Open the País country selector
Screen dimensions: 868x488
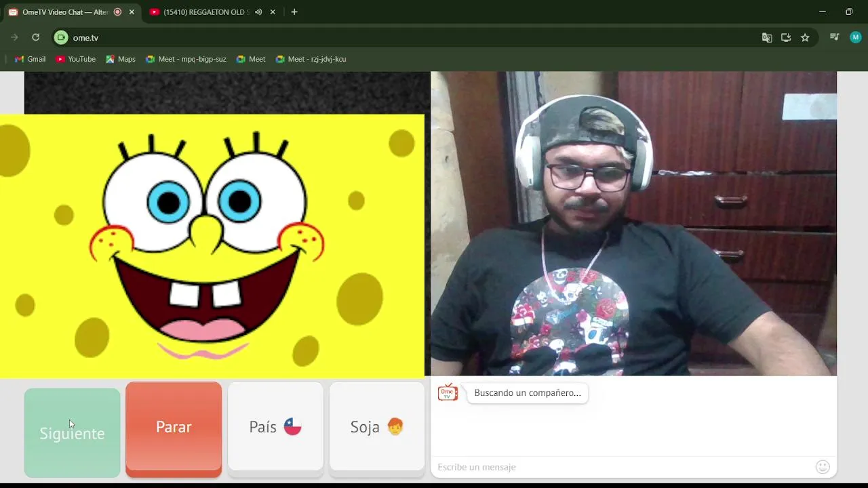pyautogui.click(x=275, y=427)
